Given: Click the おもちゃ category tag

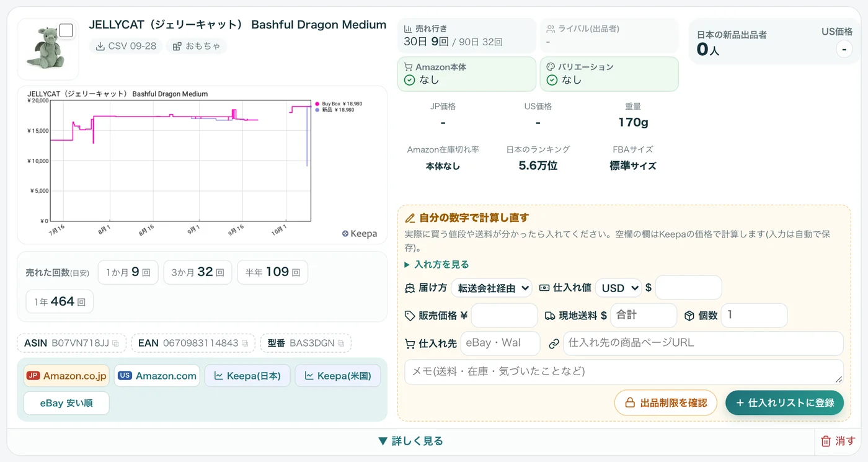Looking at the screenshot, I should coord(197,46).
